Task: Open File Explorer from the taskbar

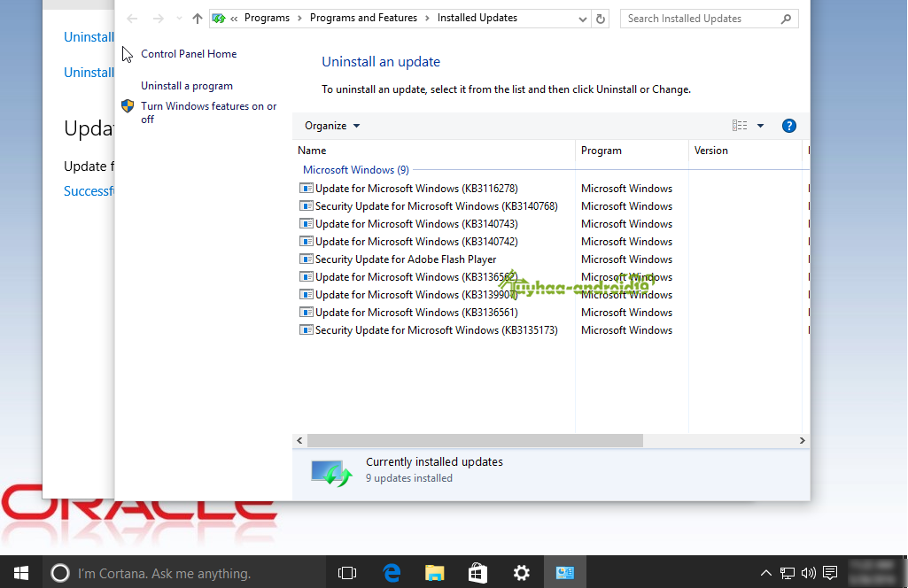Action: point(434,573)
